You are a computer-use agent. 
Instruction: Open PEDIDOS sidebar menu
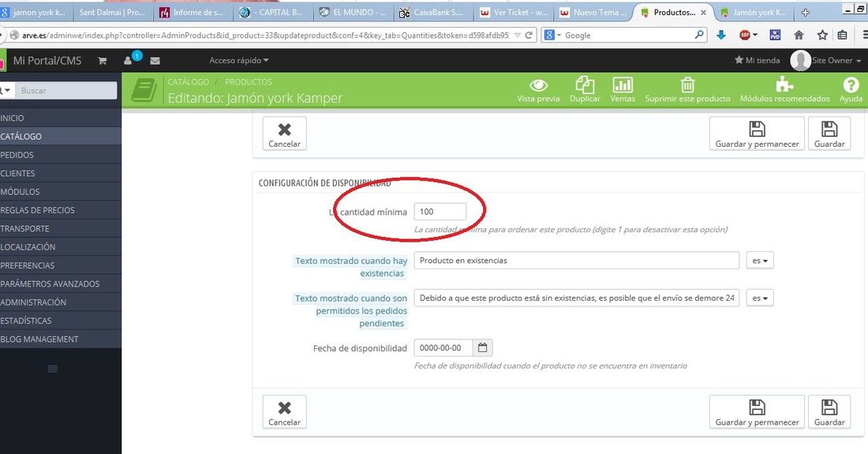click(60, 155)
